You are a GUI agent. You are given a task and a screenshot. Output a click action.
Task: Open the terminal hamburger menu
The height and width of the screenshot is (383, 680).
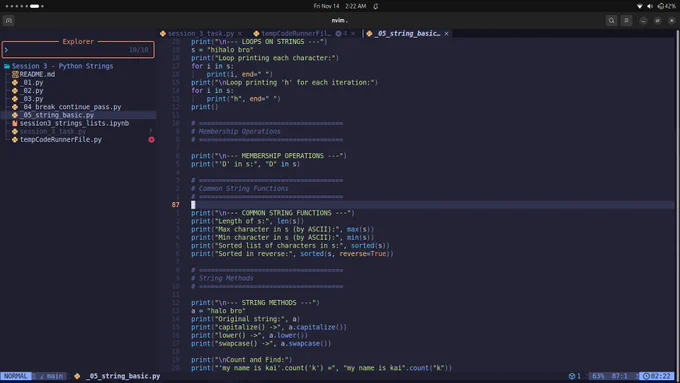[626, 20]
